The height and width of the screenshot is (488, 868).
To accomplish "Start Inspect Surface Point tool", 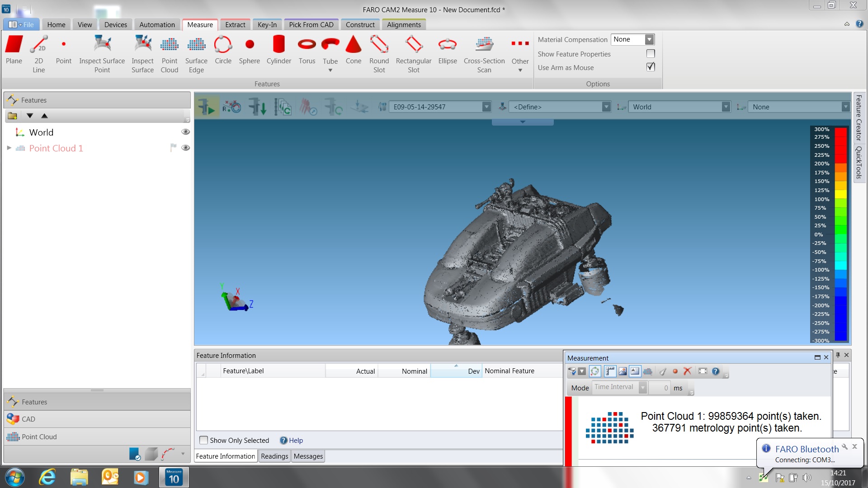I will click(102, 54).
